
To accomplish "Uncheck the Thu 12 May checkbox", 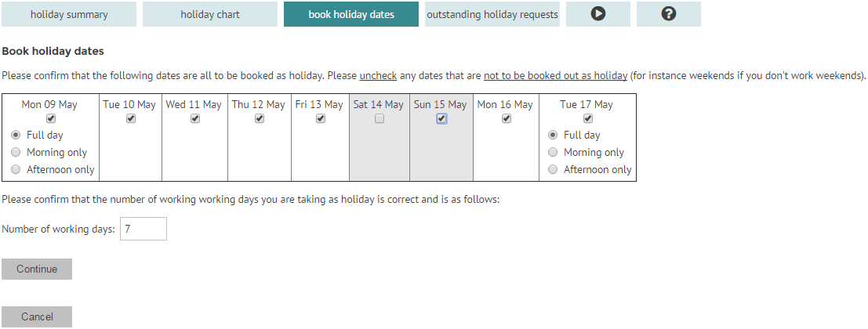I will [259, 118].
